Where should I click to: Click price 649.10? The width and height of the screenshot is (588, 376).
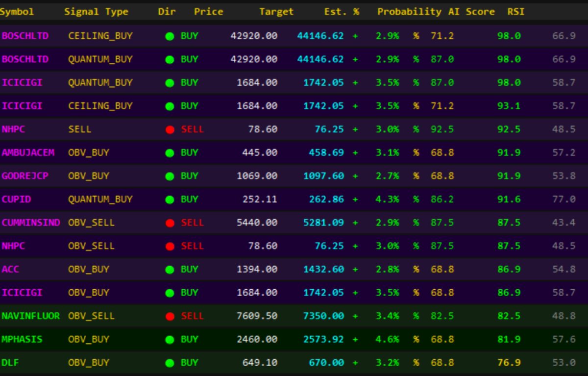coord(260,363)
